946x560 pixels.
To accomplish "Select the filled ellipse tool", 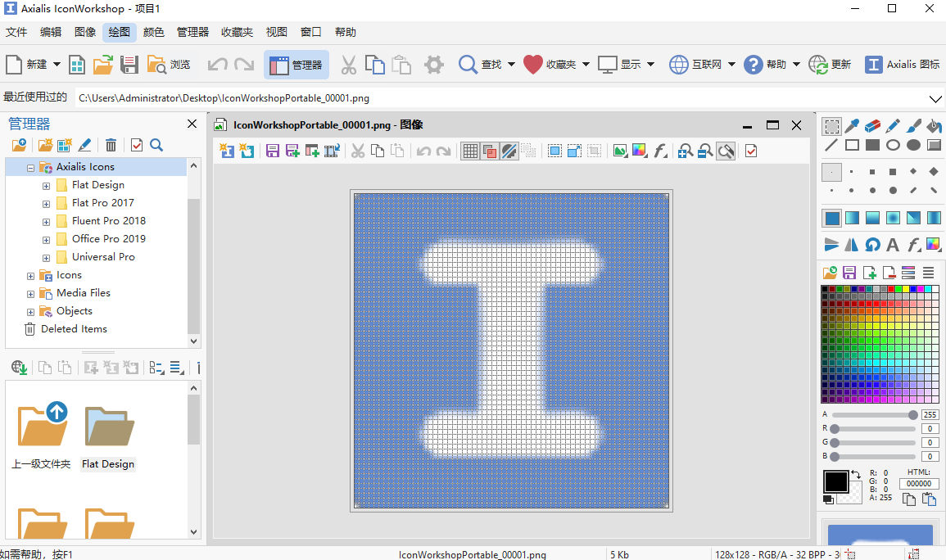I will point(913,145).
